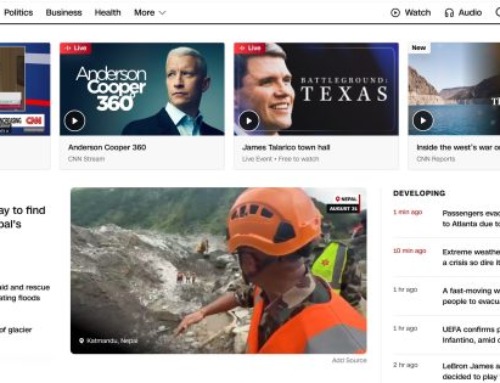Open the Watch link text
The image size is (500, 383).
pos(418,13)
